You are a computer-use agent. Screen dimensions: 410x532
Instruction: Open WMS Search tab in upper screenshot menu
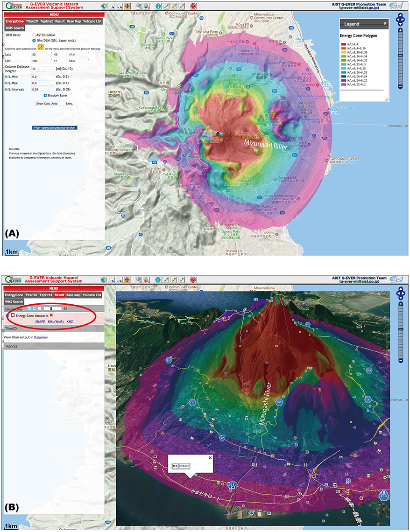tap(14, 28)
